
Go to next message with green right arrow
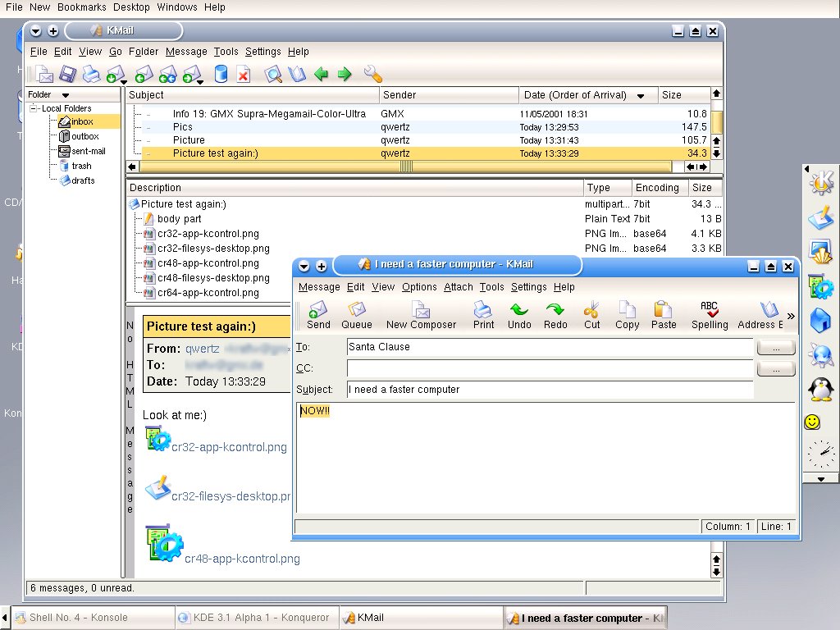[x=345, y=74]
